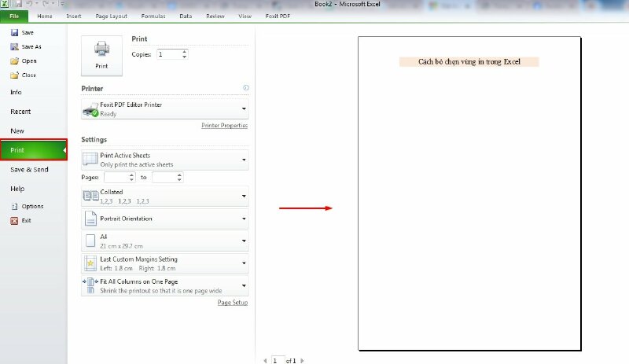Click the A4 paper size icon
629x364 pixels.
(90, 241)
